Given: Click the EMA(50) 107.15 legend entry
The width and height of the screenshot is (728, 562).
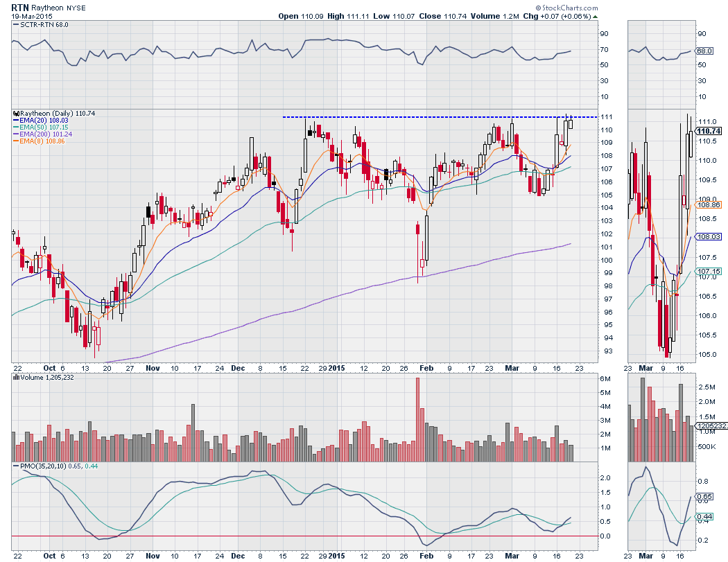Looking at the screenshot, I should coord(44,127).
